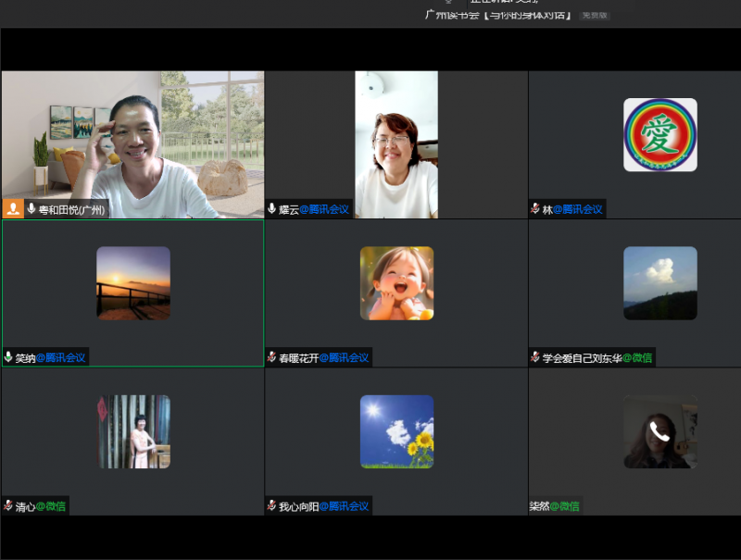Click the green microphone icon for 笑纳
Image resolution: width=741 pixels, height=560 pixels.
[9, 357]
